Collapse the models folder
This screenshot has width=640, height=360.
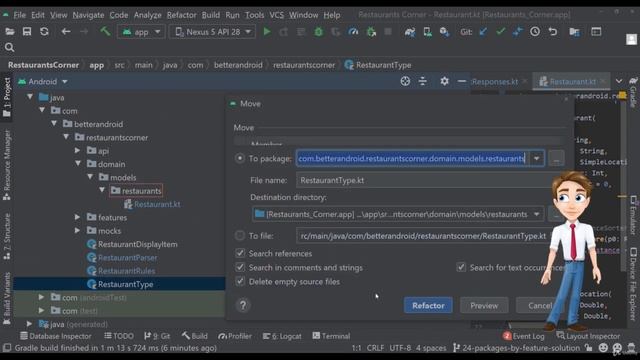click(x=90, y=177)
